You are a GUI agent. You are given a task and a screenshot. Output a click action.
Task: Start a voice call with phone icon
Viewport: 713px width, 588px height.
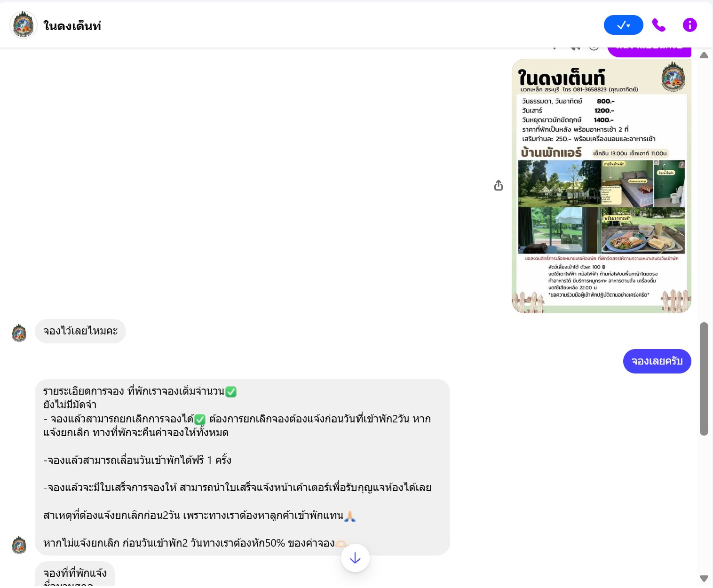pyautogui.click(x=659, y=25)
